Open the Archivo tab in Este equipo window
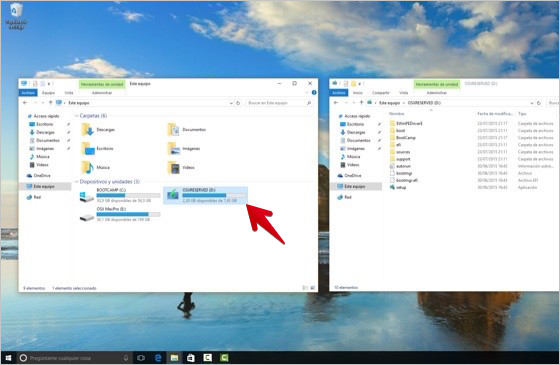Viewport: 560px width, 365px height. [28, 93]
